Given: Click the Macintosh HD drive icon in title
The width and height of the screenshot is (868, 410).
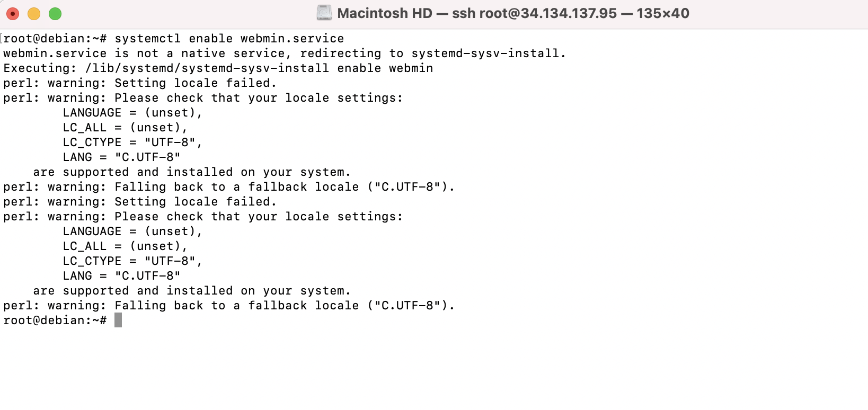Looking at the screenshot, I should (324, 13).
